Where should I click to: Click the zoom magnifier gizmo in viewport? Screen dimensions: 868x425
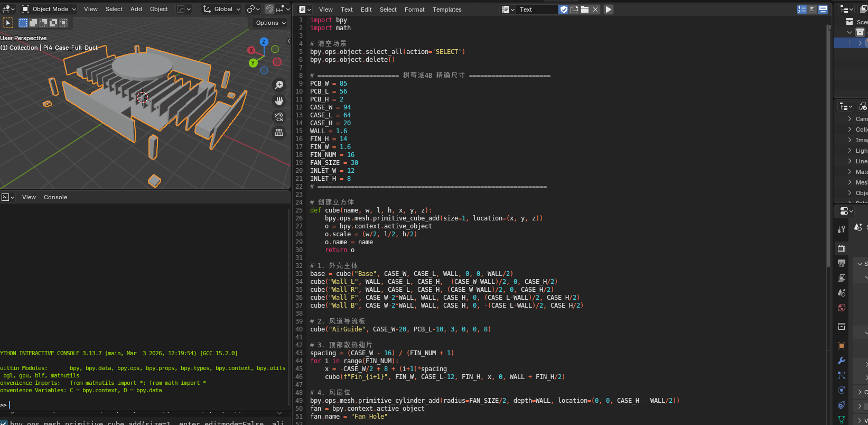[x=279, y=85]
